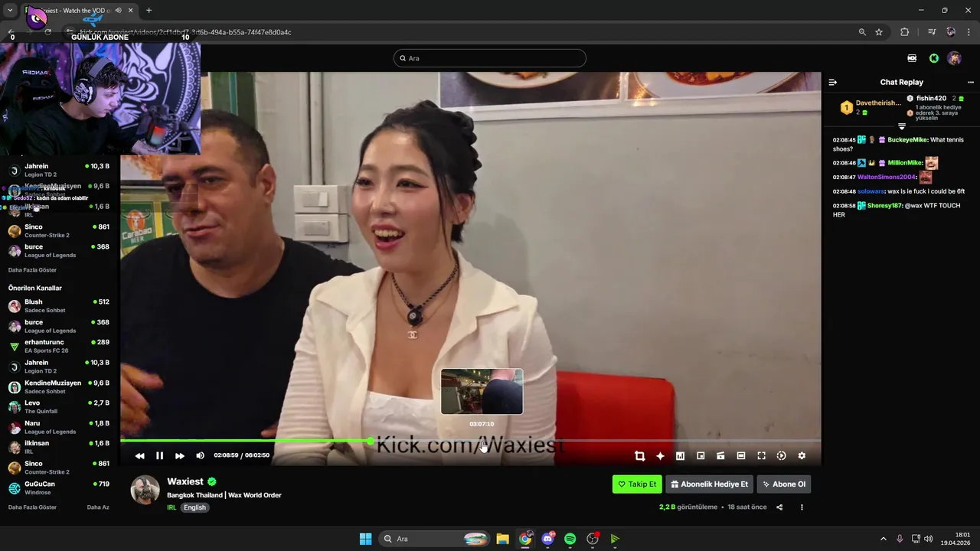Open the browser extensions puzzle icon
980x551 pixels.
click(x=904, y=32)
